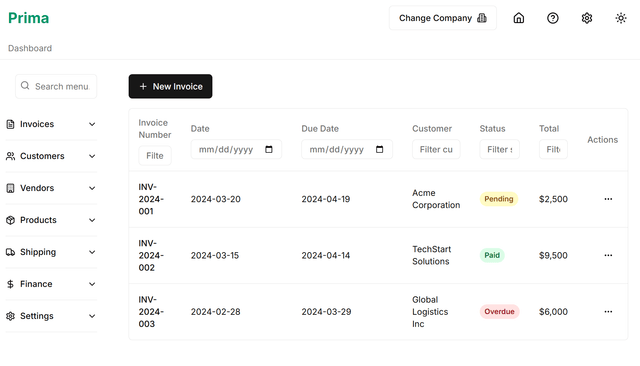Click the Dashboard breadcrumb
640x366 pixels.
[30, 48]
